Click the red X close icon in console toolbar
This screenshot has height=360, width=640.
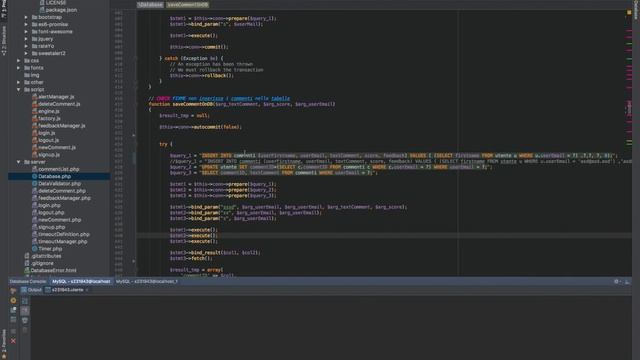tap(13, 341)
